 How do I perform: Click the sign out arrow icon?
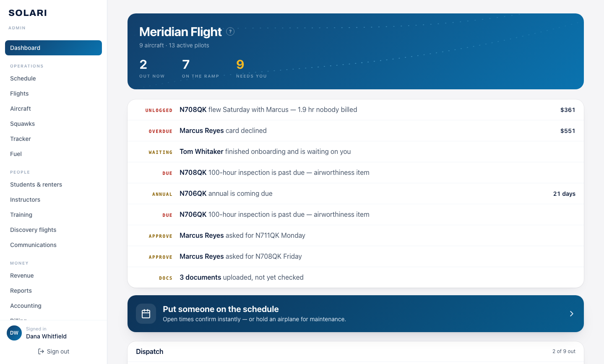pyautogui.click(x=41, y=351)
